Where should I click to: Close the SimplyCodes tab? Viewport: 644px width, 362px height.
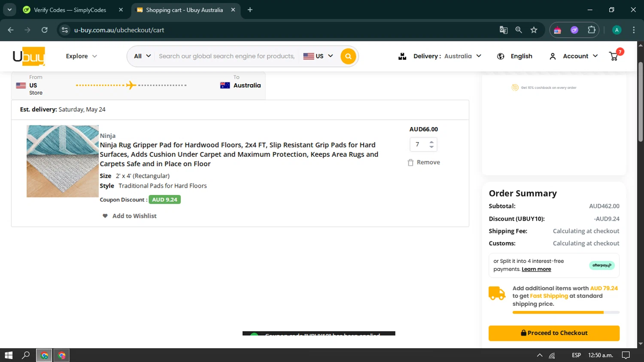121,10
